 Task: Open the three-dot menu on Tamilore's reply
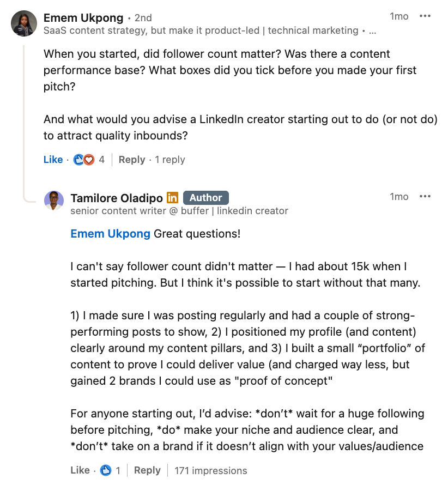(x=425, y=196)
